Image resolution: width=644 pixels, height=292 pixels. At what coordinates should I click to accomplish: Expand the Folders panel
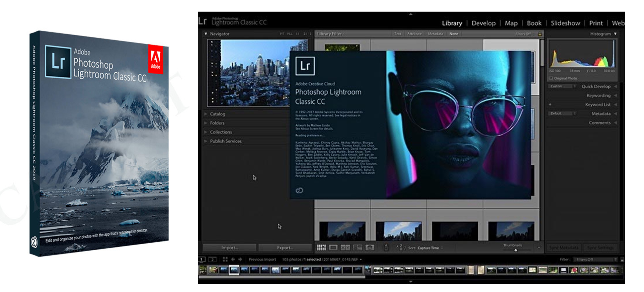206,123
